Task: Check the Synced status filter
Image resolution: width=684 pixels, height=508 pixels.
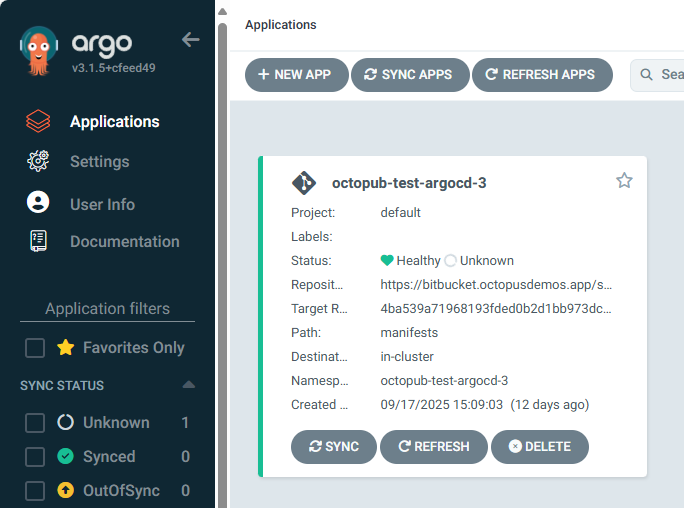Action: tap(35, 457)
